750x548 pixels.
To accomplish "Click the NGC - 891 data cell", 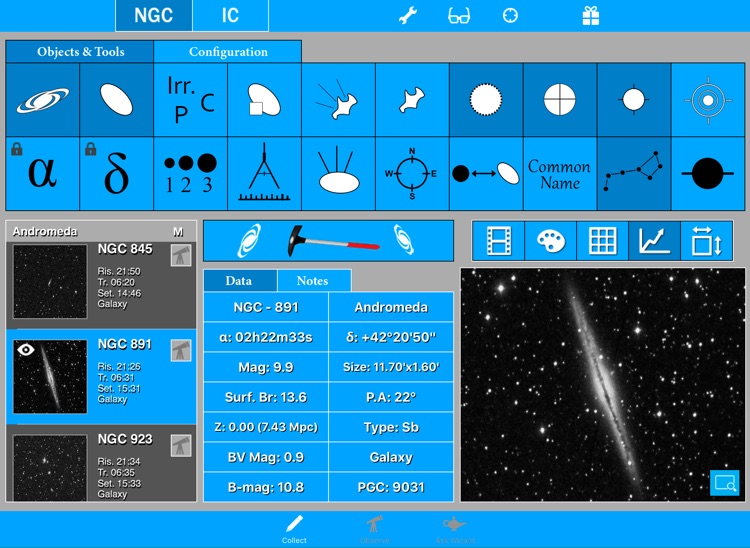I will point(266,307).
